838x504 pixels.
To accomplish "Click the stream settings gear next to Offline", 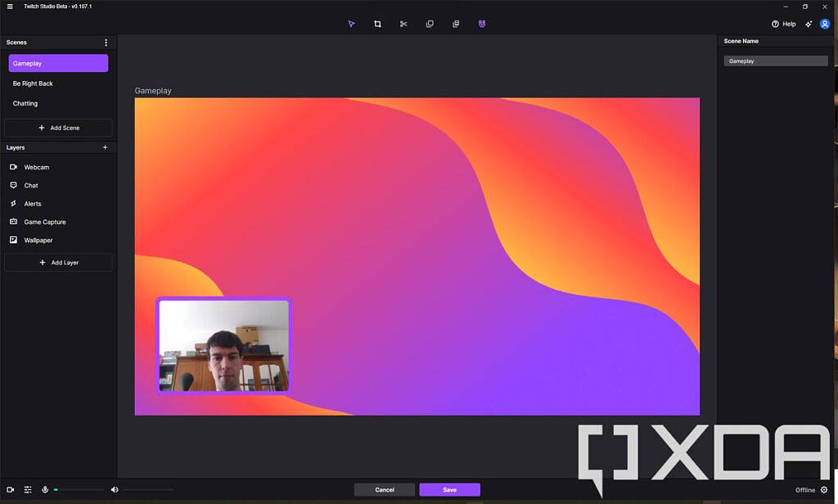I will (824, 488).
